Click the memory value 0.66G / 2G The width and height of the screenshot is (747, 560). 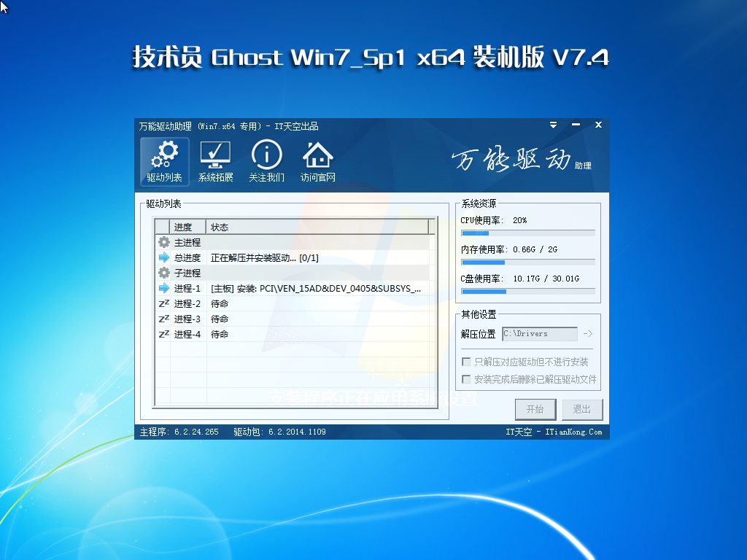(x=535, y=249)
